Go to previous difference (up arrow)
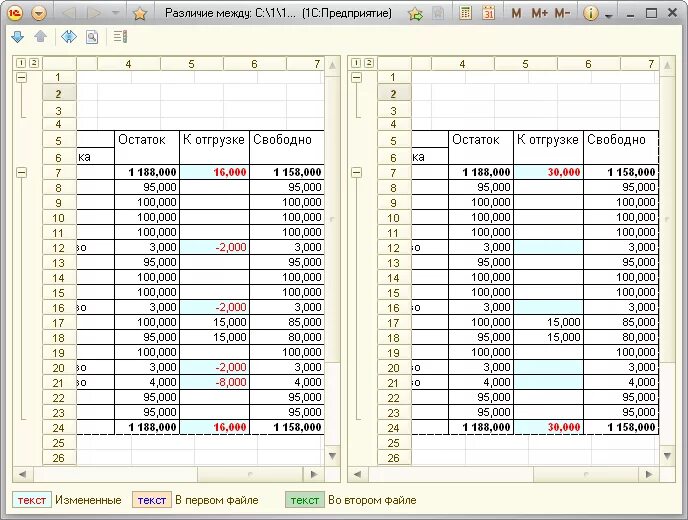Viewport: 688px width, 520px height. (x=40, y=36)
